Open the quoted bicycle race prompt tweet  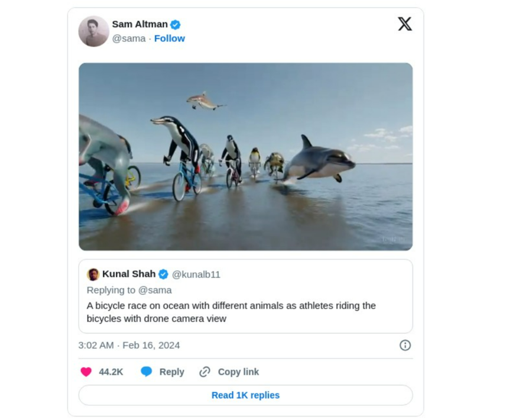click(246, 296)
